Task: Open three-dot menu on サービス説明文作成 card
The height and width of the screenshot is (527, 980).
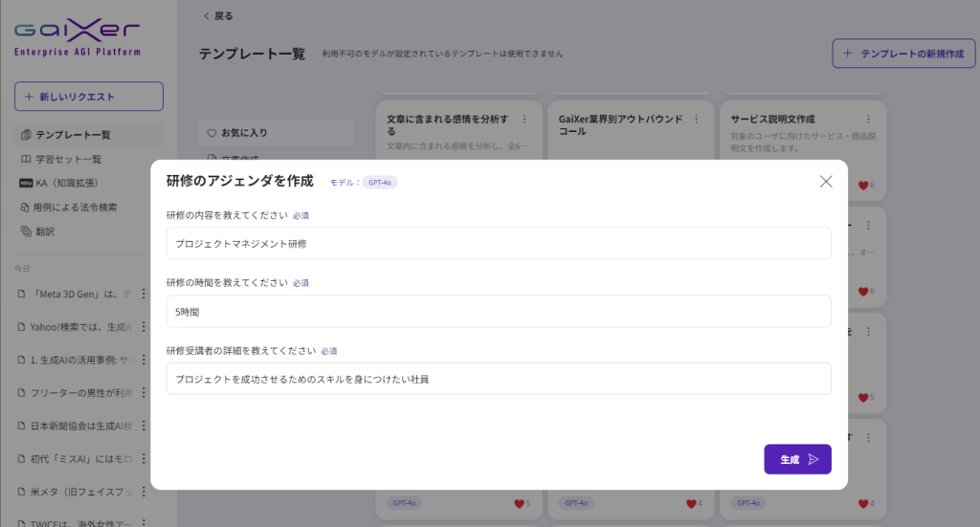Action: (x=868, y=120)
